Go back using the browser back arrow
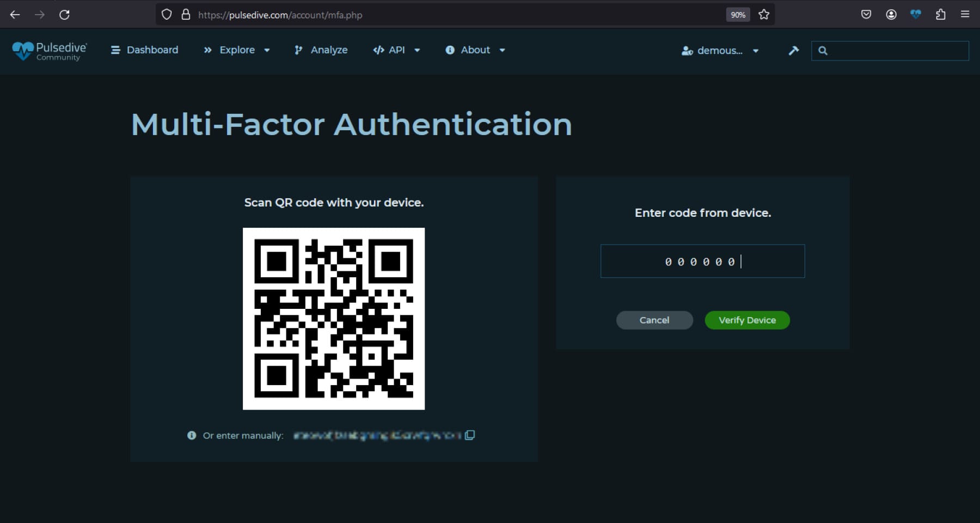 point(15,15)
